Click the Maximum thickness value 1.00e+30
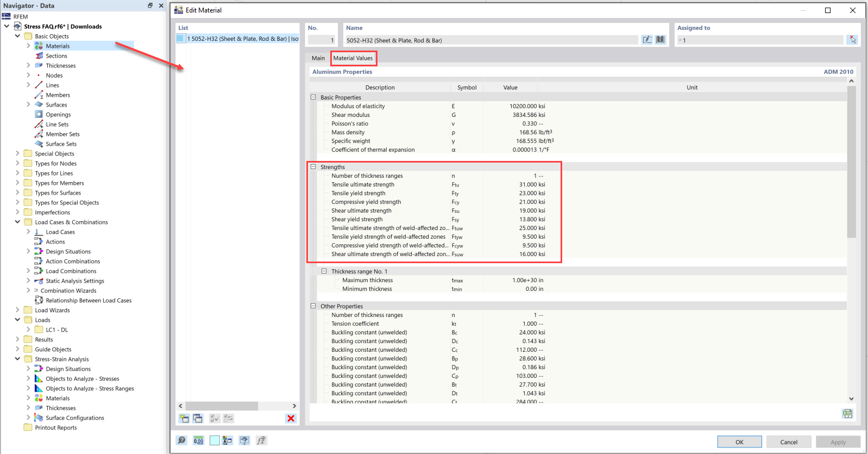 524,280
